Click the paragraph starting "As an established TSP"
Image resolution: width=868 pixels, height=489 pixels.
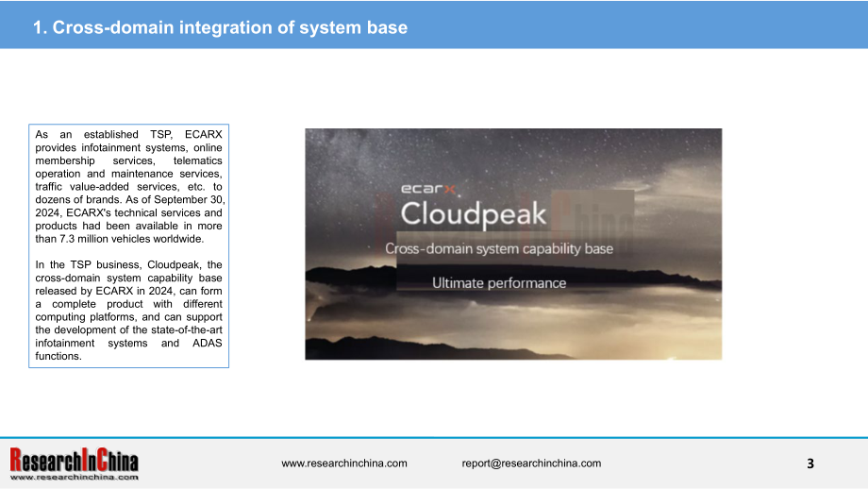pos(129,187)
